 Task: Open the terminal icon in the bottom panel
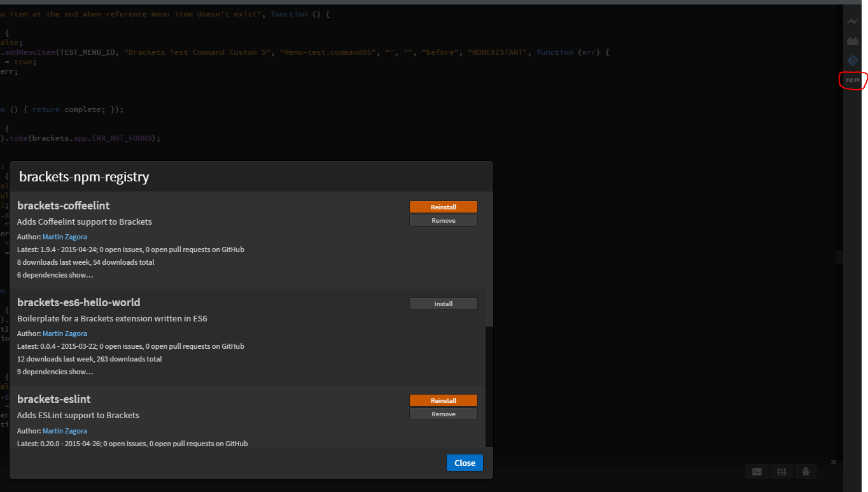tap(757, 472)
